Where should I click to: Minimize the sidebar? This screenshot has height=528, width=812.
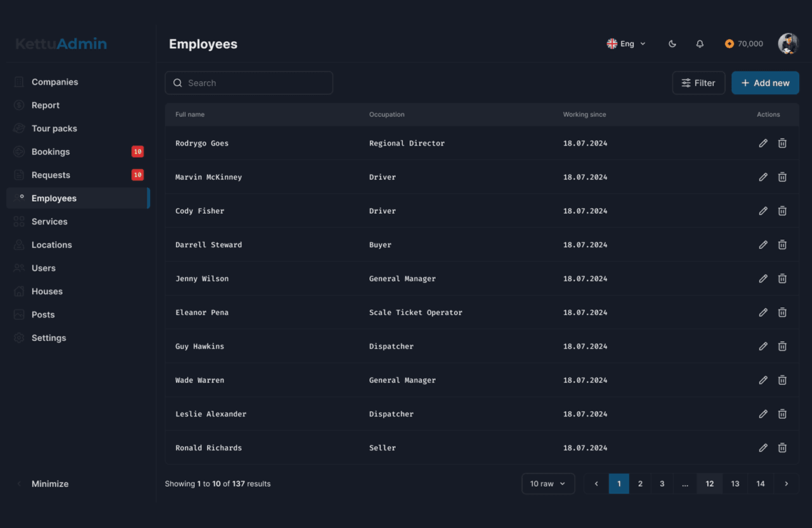pyautogui.click(x=49, y=484)
